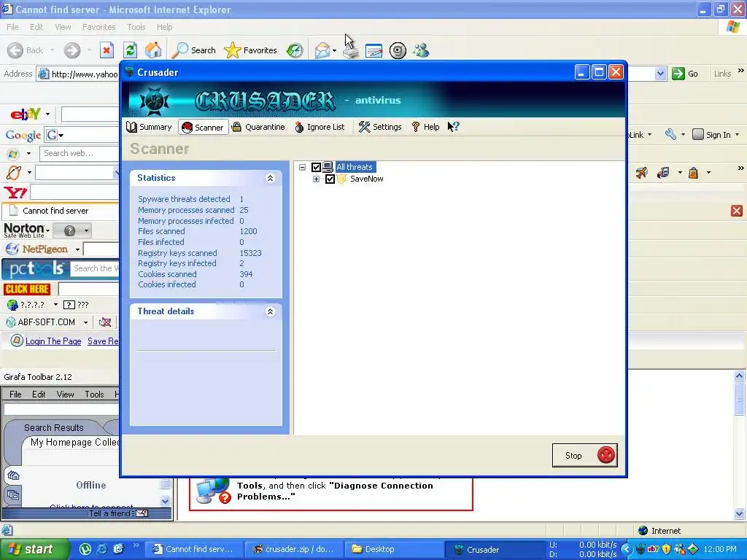Open the Ignore List section
747x560 pixels.
pyautogui.click(x=320, y=127)
